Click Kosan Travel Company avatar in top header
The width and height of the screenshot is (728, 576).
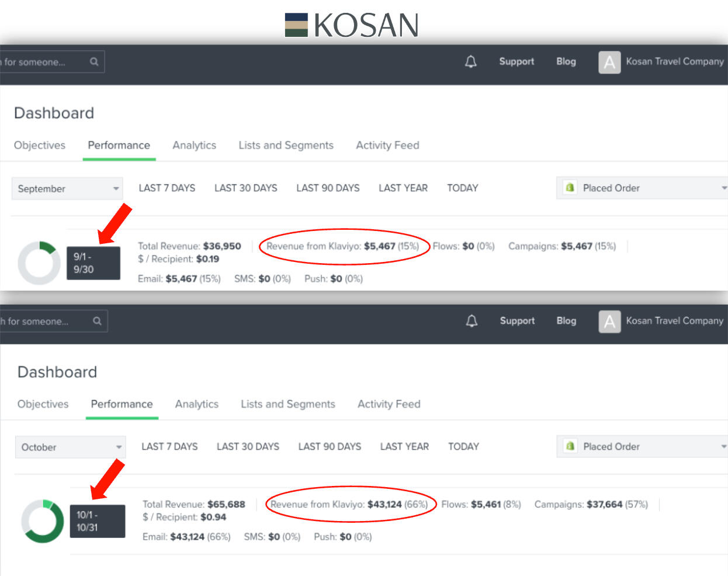click(x=609, y=62)
